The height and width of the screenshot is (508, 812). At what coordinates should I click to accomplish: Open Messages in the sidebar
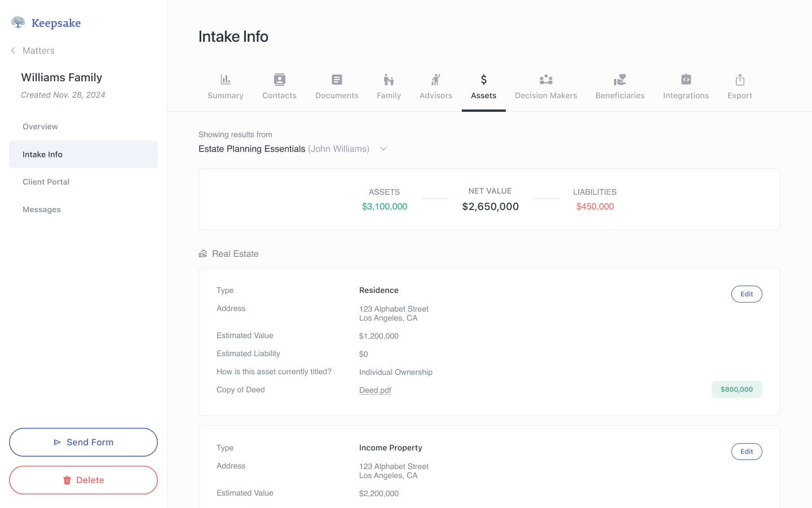tap(42, 209)
